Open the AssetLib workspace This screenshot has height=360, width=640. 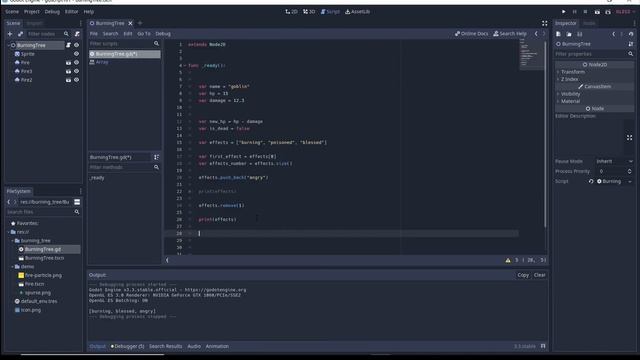358,12
